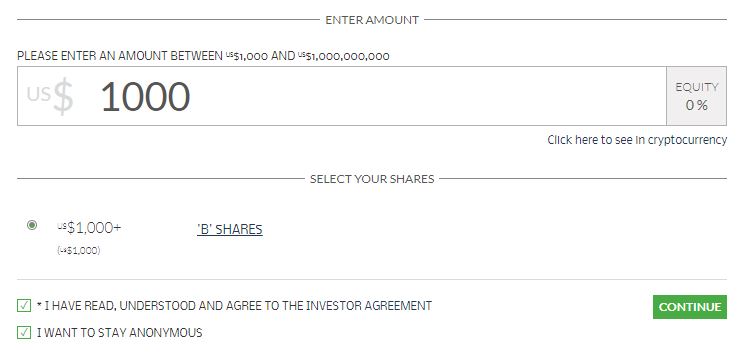
Task: Click the US$1,000,000,000 maximum amount text
Action: [344, 56]
